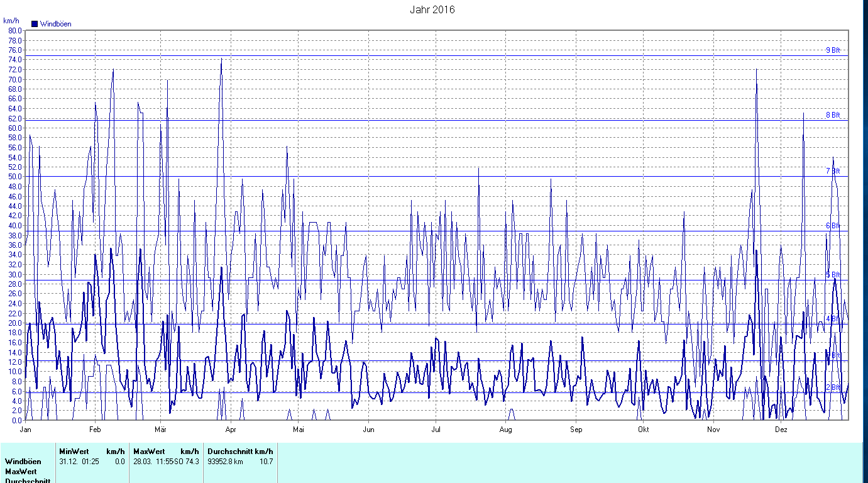This screenshot has height=483, width=868.
Task: Click the '24.0' y-axis tick label
Action: coord(15,304)
